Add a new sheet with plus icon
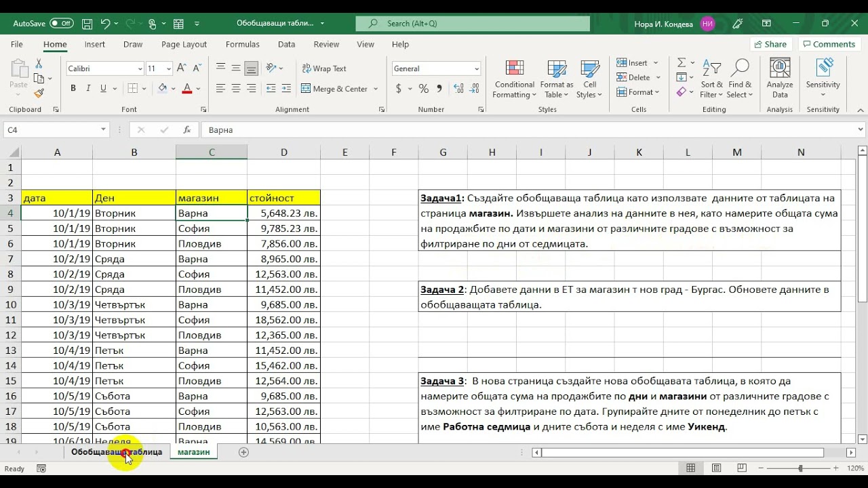 243,452
